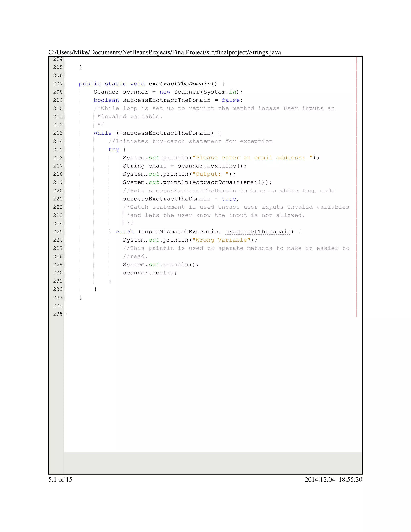This screenshot has width=411, height=532.
Task: Click the "Please enter an email address: " string
Action: pos(252,158)
